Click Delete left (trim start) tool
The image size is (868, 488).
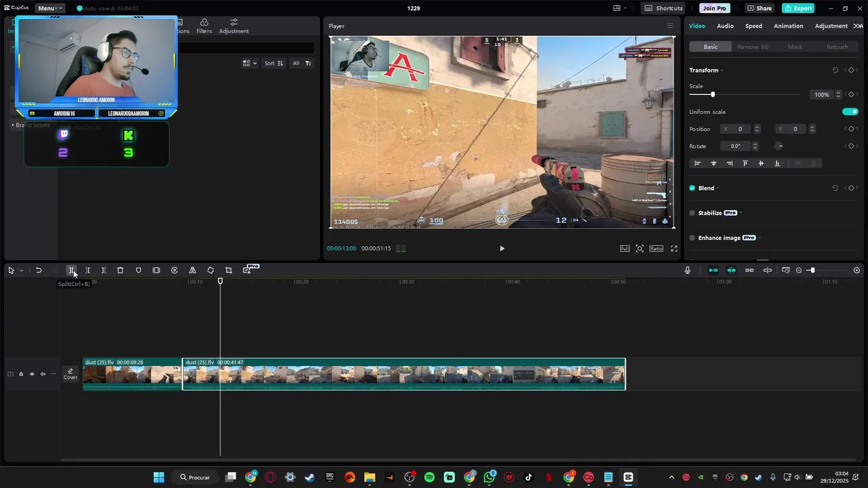coord(87,270)
